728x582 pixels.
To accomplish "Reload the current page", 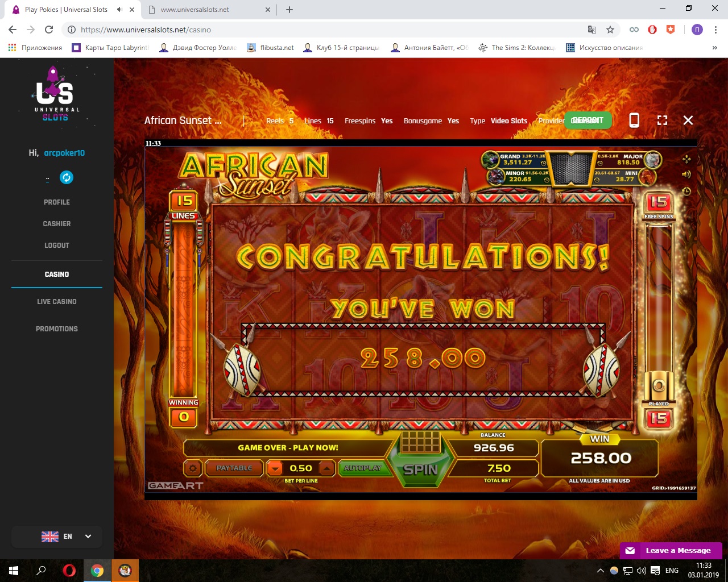I will point(49,30).
